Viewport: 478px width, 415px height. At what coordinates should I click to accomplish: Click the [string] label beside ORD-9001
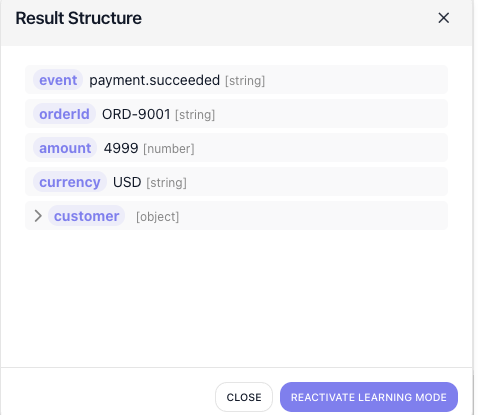(195, 115)
